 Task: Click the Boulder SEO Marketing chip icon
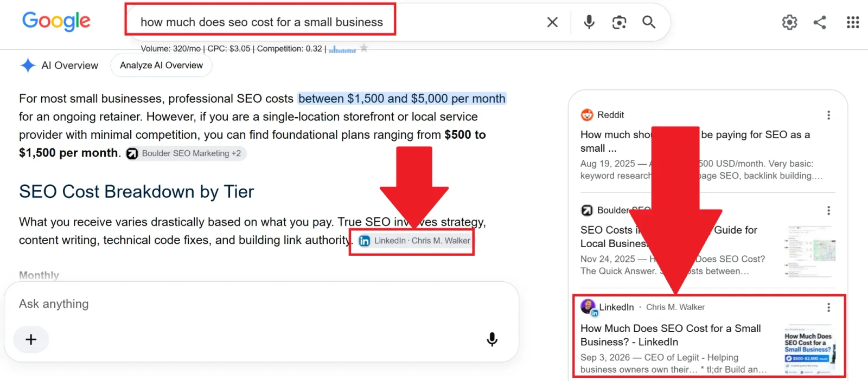click(x=132, y=154)
